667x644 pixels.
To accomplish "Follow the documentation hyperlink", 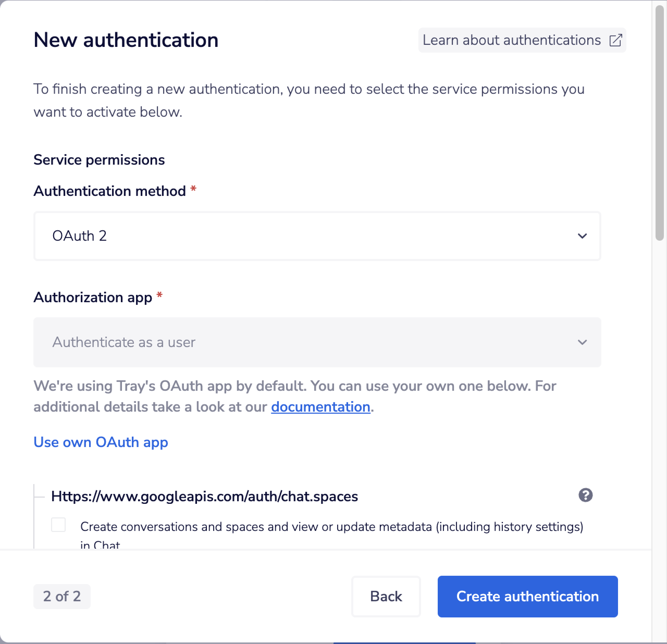I will click(x=320, y=407).
